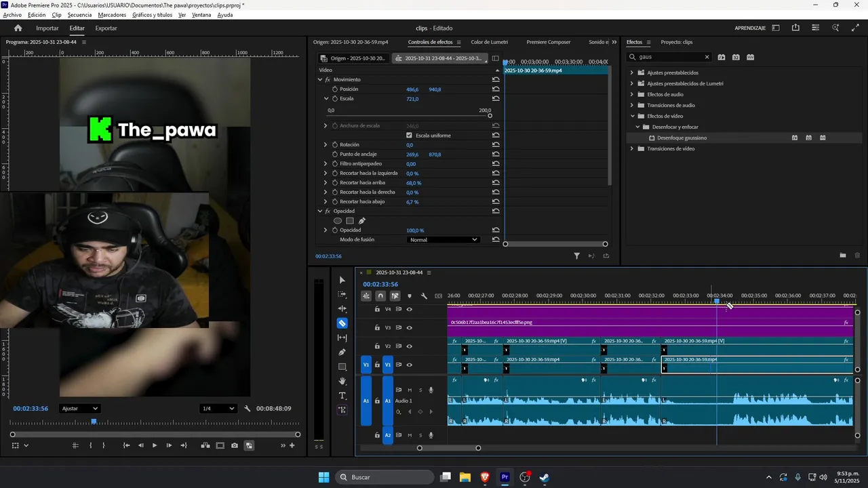This screenshot has height=488, width=868.
Task: Uncheck Escala uniforme checkbox
Action: [409, 136]
